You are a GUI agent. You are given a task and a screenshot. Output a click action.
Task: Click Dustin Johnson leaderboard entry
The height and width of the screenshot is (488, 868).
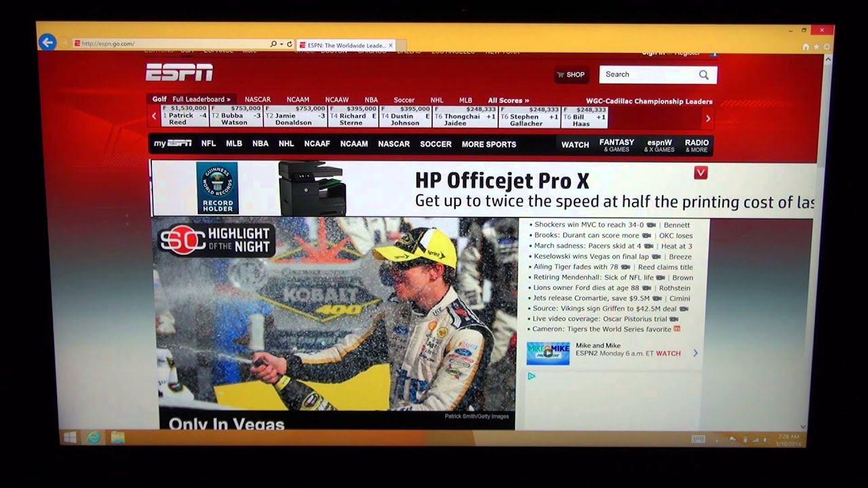[x=406, y=116]
